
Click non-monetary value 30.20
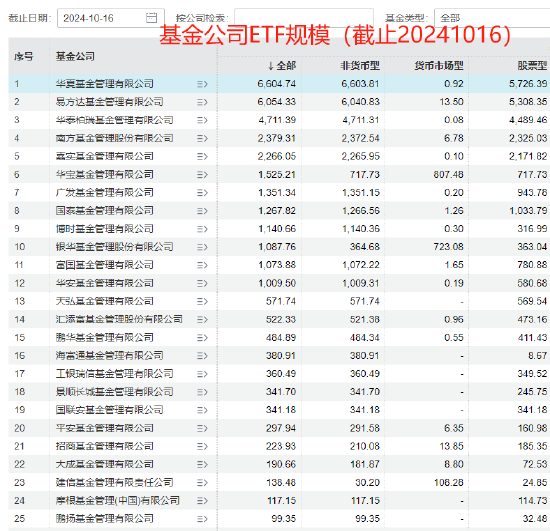368,483
